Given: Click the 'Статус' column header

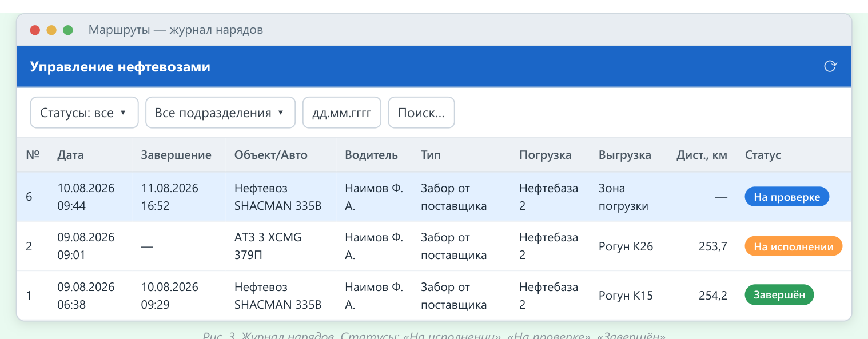Looking at the screenshot, I should tap(763, 155).
